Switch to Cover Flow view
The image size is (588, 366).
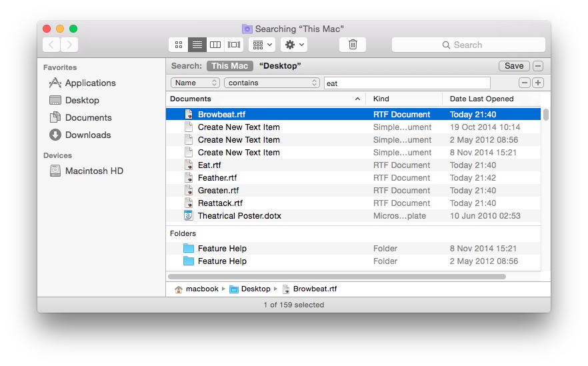pyautogui.click(x=234, y=45)
